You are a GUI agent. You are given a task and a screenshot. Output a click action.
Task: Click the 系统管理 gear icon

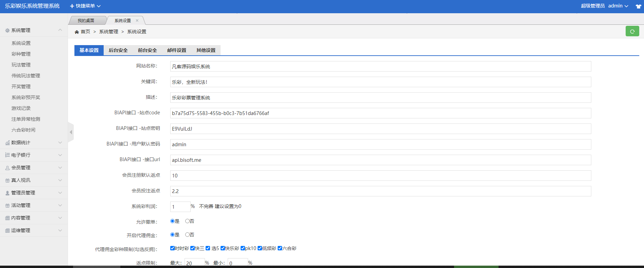click(x=7, y=31)
